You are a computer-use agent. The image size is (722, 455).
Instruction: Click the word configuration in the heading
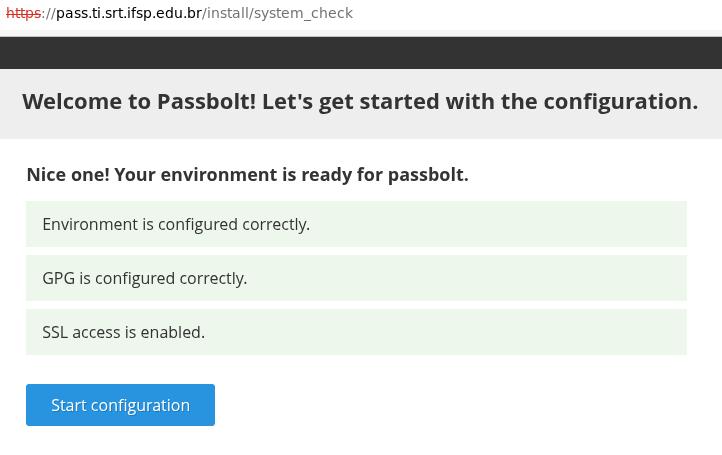click(x=614, y=101)
